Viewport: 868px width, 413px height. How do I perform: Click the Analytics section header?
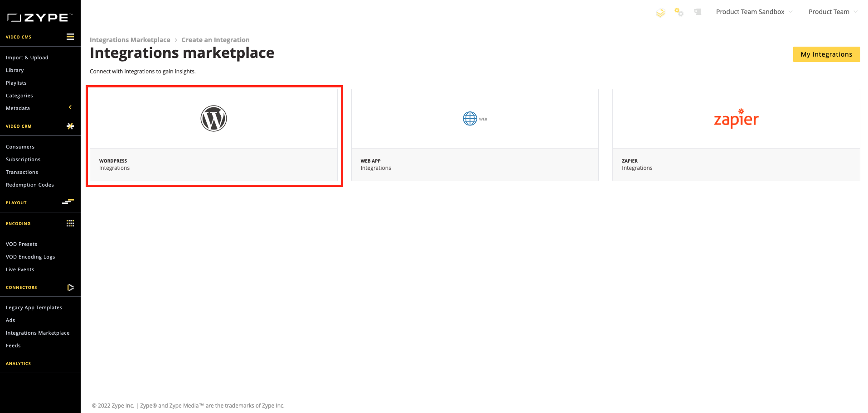(x=19, y=364)
